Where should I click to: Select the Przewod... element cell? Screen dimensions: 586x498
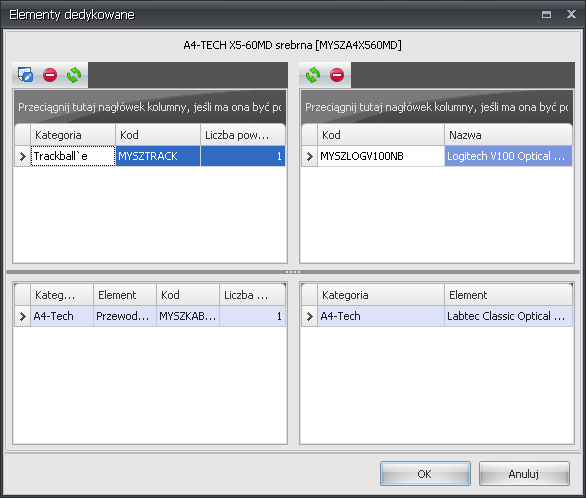point(125,316)
